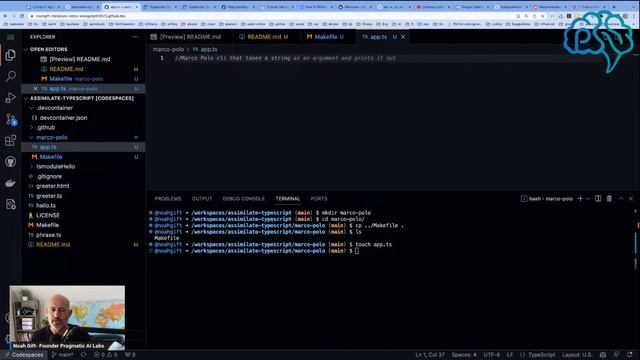
Task: Kill the terminal with trash icon
Action: (x=609, y=199)
